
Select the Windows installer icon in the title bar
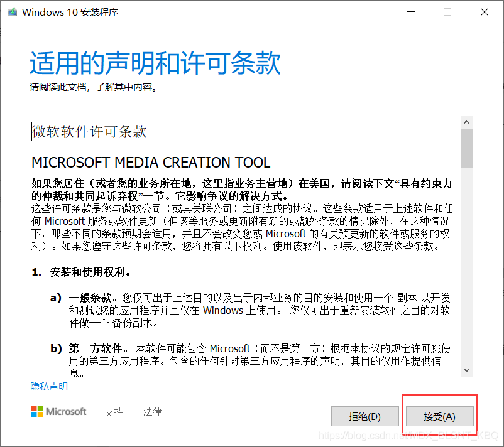(x=11, y=11)
